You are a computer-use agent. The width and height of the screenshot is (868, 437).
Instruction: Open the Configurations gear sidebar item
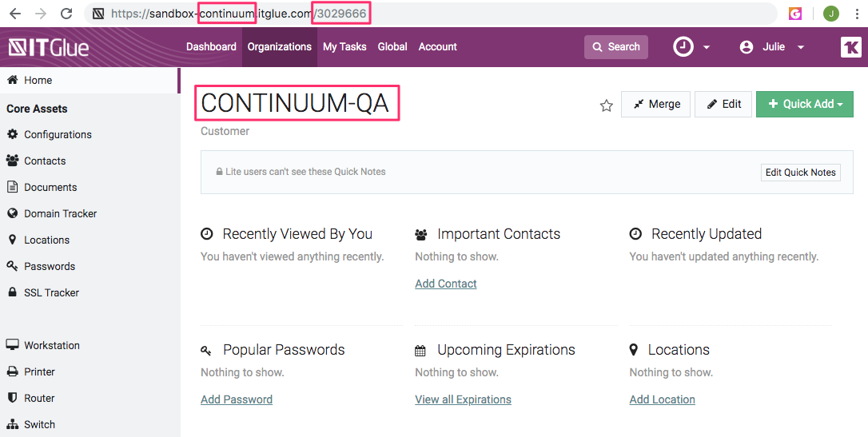tap(58, 134)
